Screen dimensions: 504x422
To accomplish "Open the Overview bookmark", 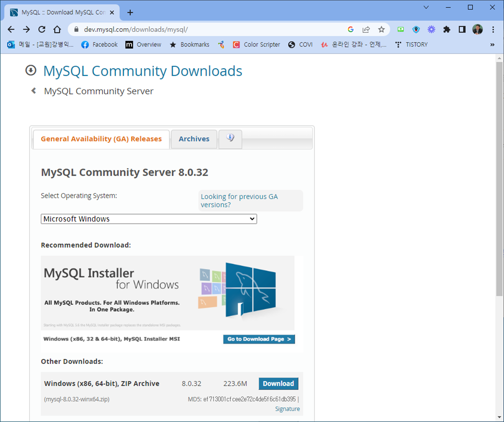I will point(143,44).
